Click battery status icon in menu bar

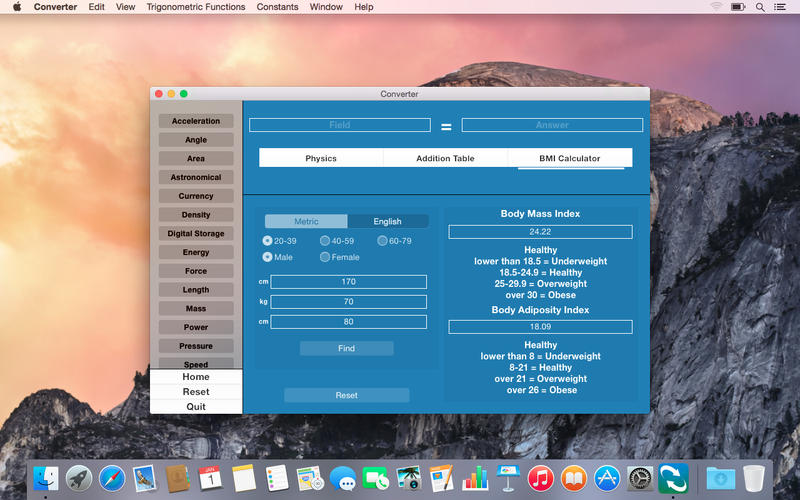[x=738, y=7]
